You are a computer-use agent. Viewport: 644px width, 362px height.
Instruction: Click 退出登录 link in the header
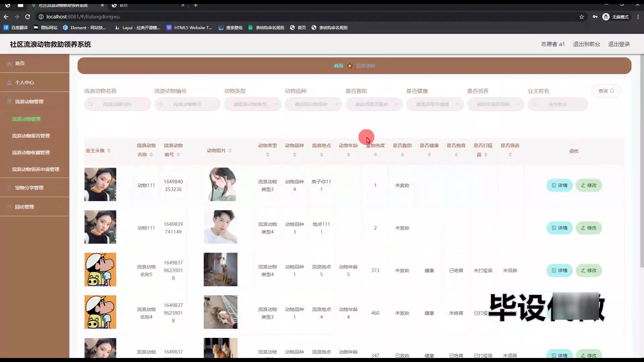tap(619, 44)
